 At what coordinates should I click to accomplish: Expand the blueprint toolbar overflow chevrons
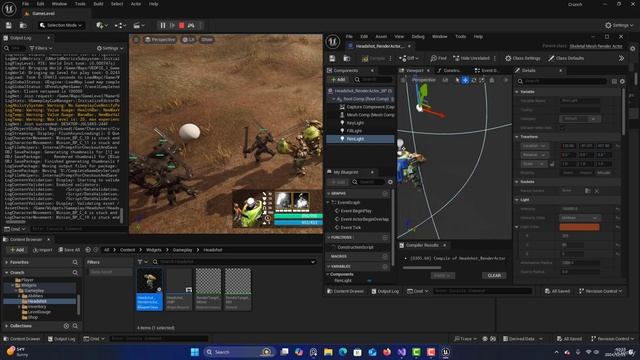[x=621, y=58]
